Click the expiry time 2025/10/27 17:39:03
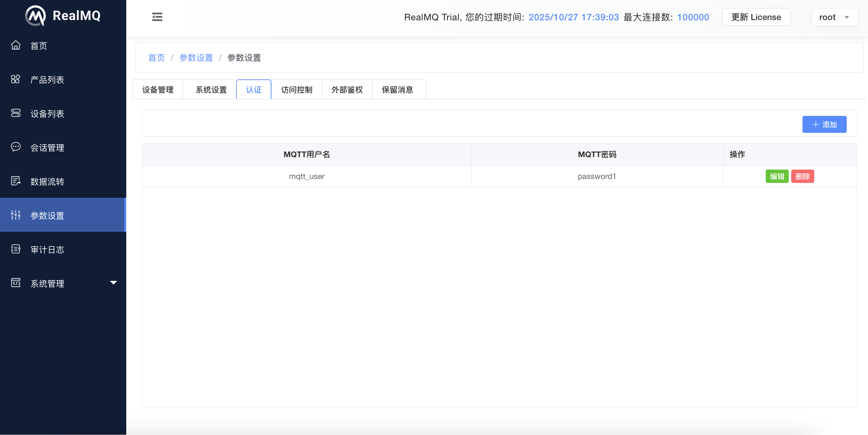Screen dimensions: 868x435 (574, 17)
